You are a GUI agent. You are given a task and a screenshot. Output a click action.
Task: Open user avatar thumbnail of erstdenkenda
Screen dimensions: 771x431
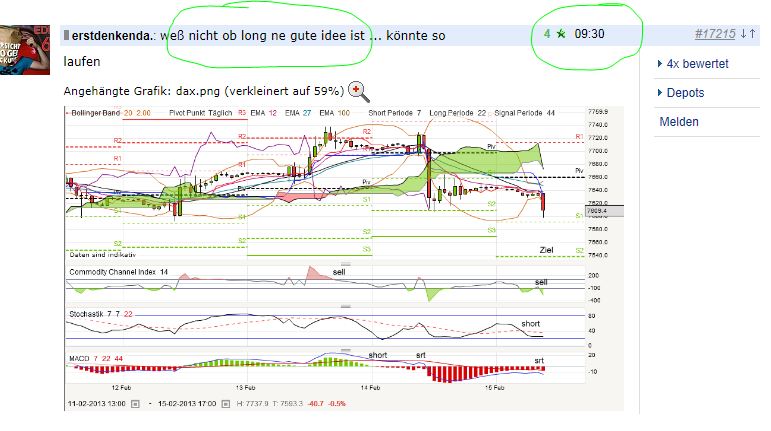[x=25, y=50]
